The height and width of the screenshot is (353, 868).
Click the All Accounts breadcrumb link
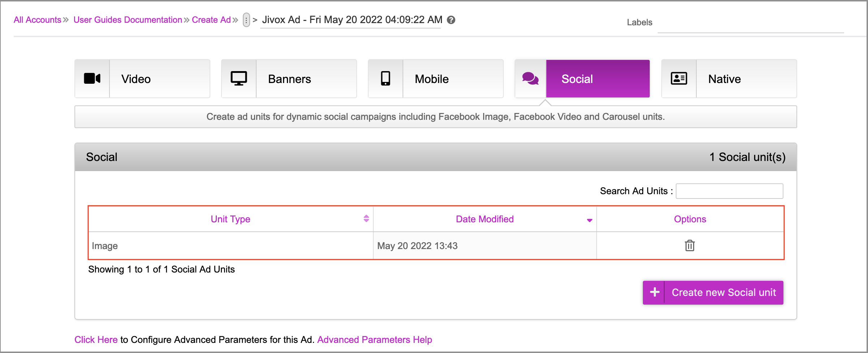pyautogui.click(x=38, y=20)
